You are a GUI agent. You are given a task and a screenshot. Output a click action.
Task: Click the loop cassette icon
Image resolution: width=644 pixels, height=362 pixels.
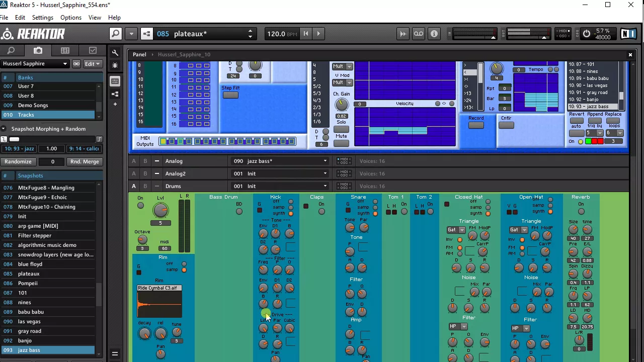point(419,34)
